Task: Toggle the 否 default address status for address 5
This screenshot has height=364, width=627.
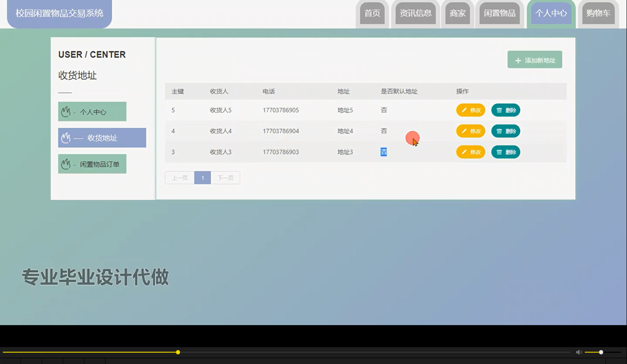Action: (383, 110)
